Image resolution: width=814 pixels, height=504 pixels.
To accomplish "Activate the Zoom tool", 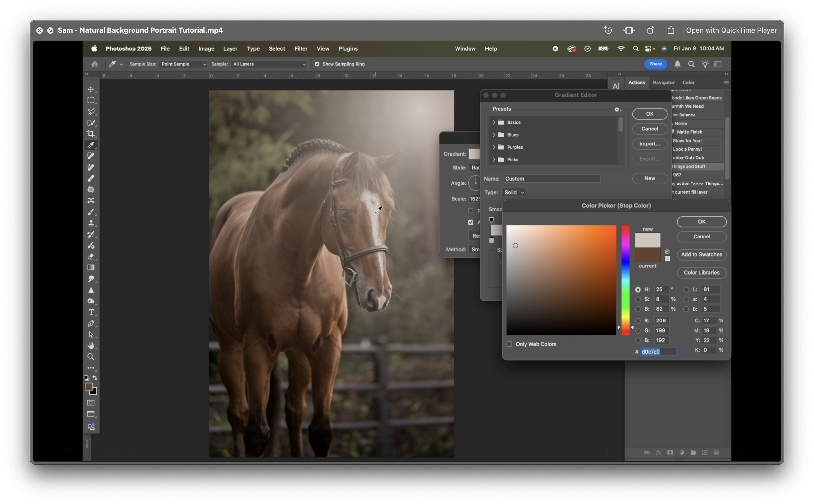I will click(91, 357).
